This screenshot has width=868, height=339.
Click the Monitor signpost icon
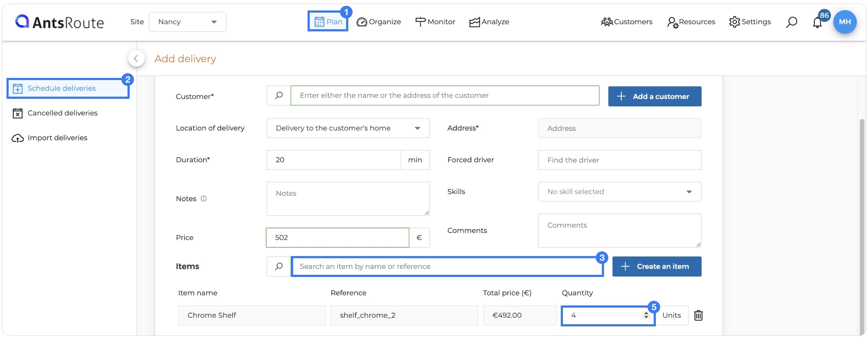(x=420, y=22)
